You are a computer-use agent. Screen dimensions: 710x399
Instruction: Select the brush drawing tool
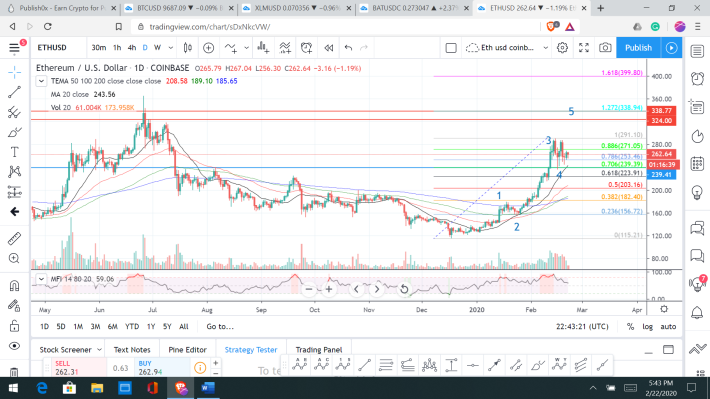(14, 132)
